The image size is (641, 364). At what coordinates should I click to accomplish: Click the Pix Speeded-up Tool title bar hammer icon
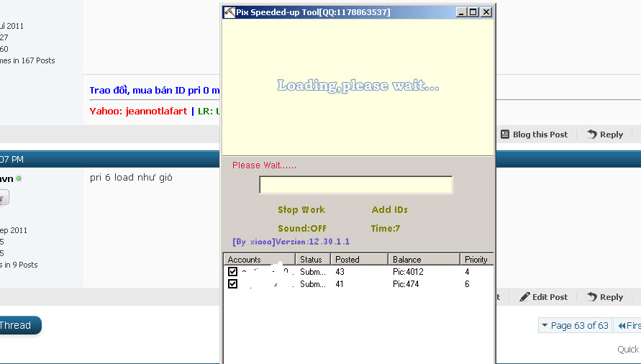click(x=229, y=12)
